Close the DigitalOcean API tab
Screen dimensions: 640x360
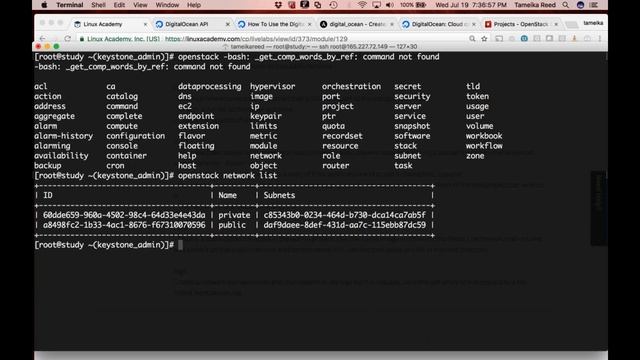coord(228,24)
